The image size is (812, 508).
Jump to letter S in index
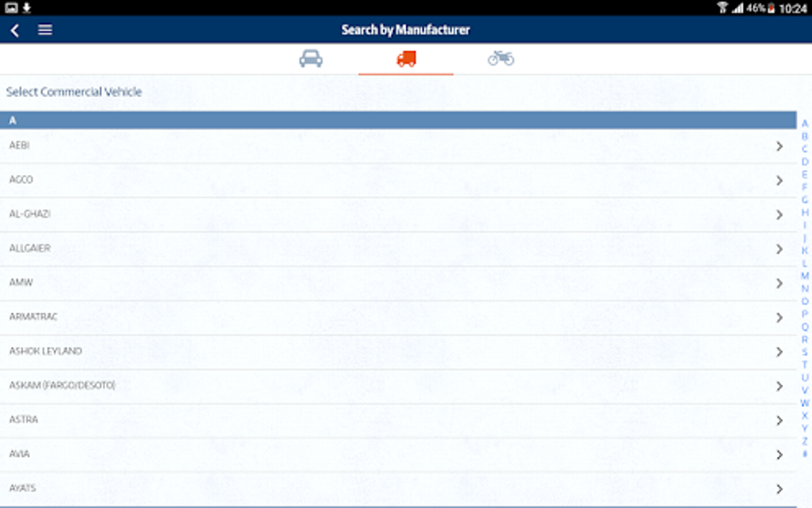[x=805, y=352]
